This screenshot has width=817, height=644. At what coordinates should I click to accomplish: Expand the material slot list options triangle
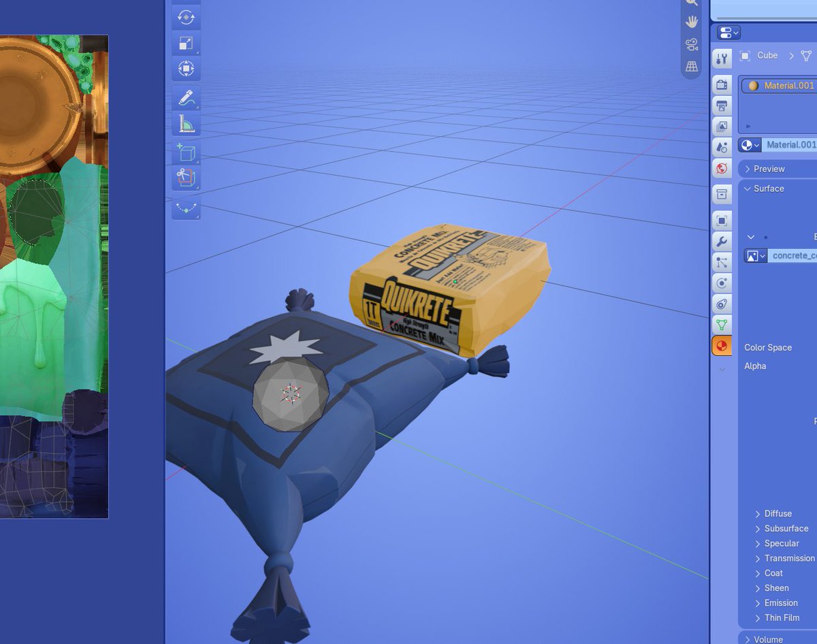pos(748,126)
